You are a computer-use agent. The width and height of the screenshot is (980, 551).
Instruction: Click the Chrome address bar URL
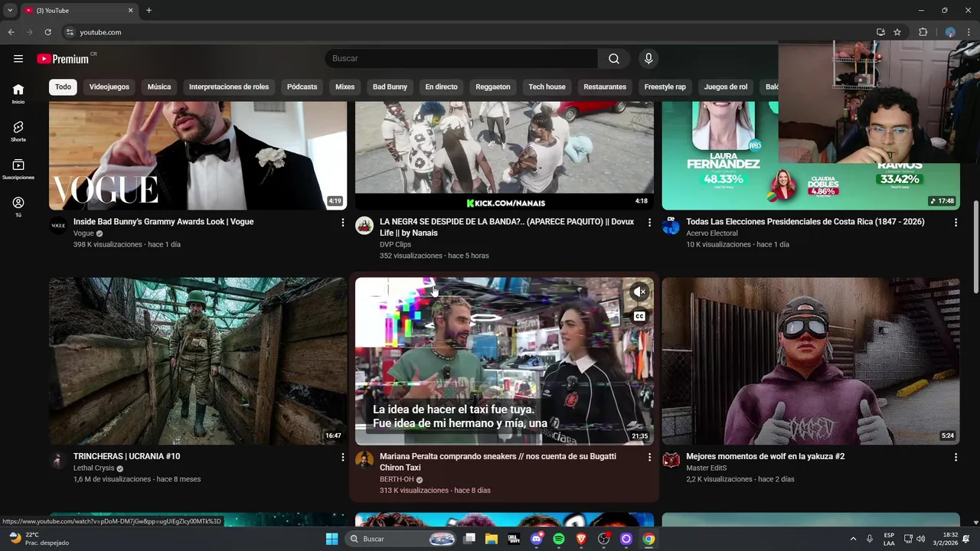[100, 32]
